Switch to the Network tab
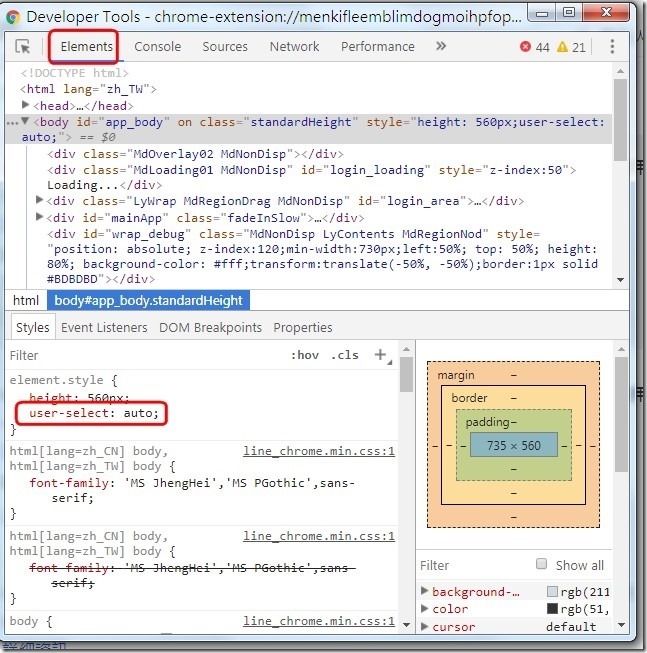647x653 pixels. (x=294, y=46)
